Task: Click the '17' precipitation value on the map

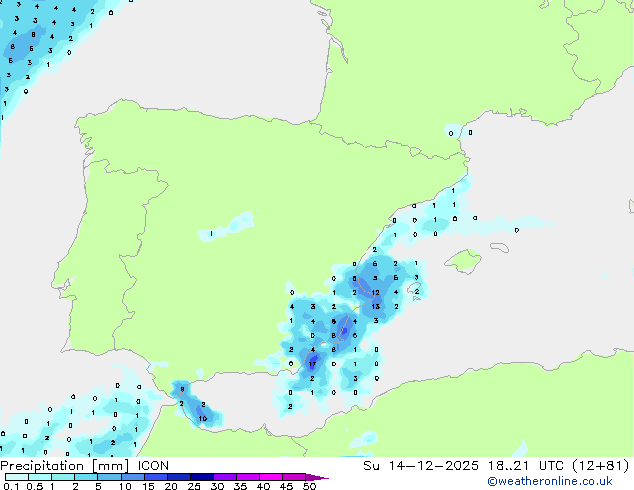Action: pyautogui.click(x=312, y=364)
